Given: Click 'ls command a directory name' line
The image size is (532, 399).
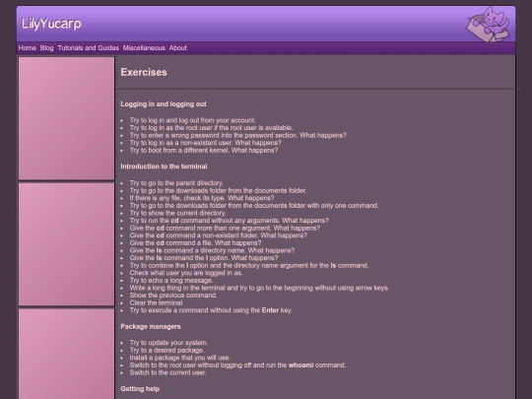Looking at the screenshot, I should click(x=212, y=250).
